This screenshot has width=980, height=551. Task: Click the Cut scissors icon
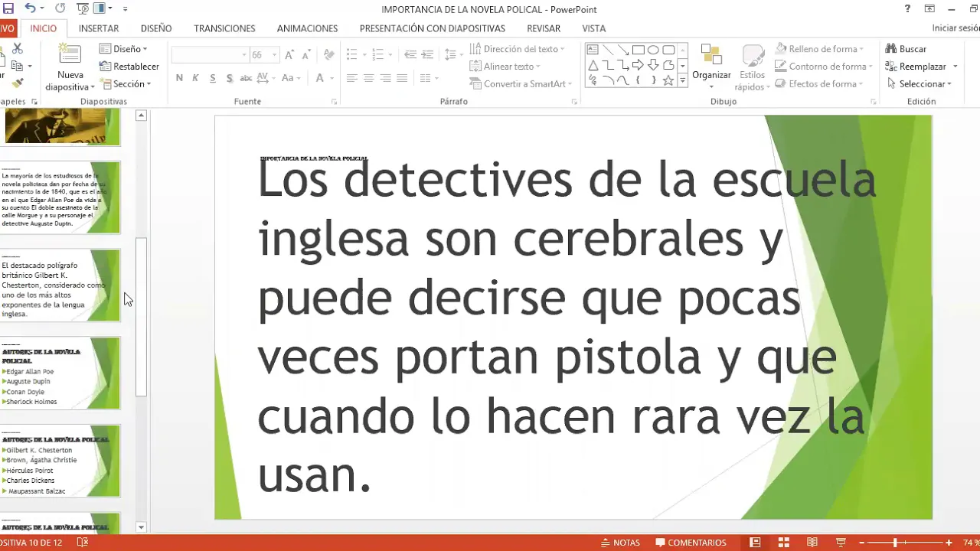pyautogui.click(x=18, y=49)
